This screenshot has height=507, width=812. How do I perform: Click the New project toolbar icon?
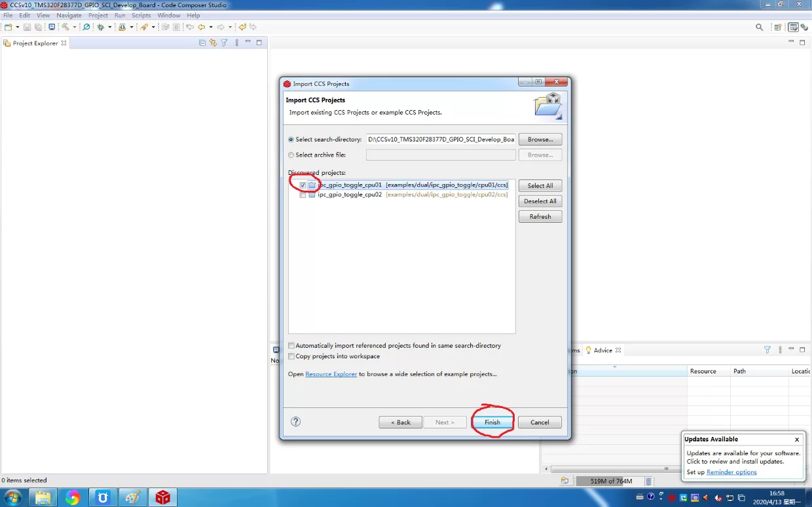tap(9, 27)
